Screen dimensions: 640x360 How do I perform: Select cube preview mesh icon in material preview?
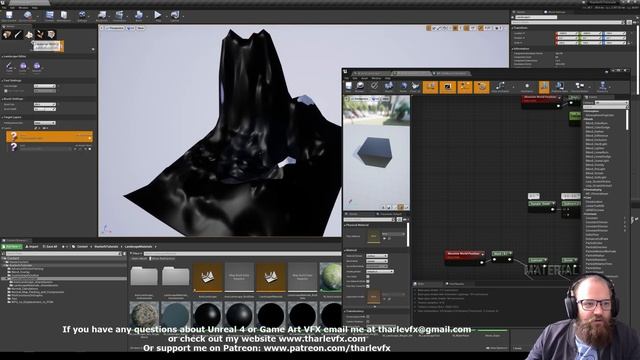[x=400, y=207]
